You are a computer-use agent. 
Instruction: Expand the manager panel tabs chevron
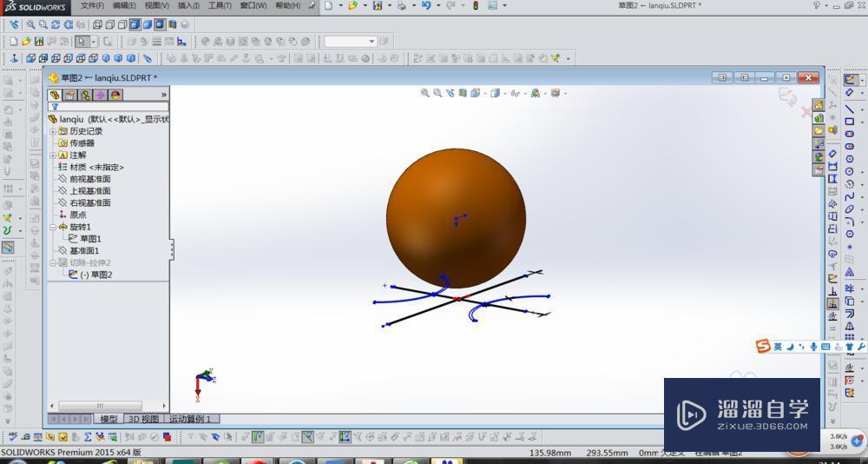tap(164, 95)
